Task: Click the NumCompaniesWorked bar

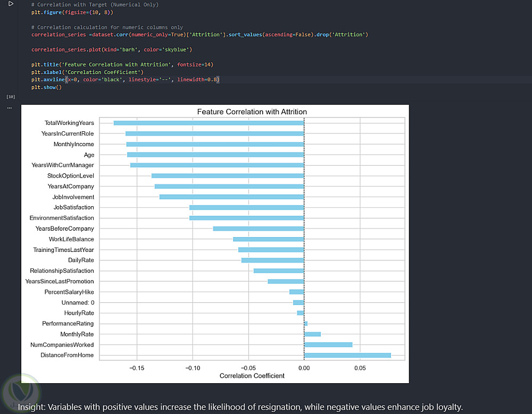Action: click(x=328, y=345)
